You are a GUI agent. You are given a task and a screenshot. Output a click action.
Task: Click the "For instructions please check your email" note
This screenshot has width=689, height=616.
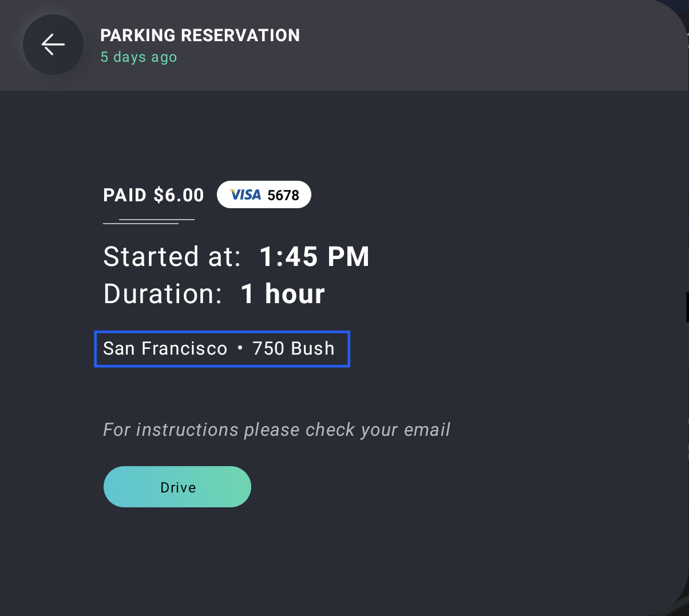click(276, 430)
